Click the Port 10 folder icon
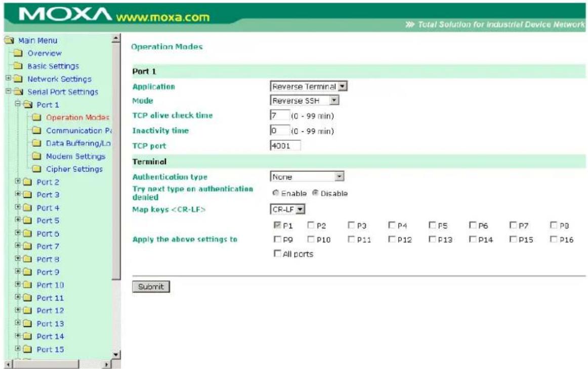This screenshot has width=588, height=369. pyautogui.click(x=27, y=285)
